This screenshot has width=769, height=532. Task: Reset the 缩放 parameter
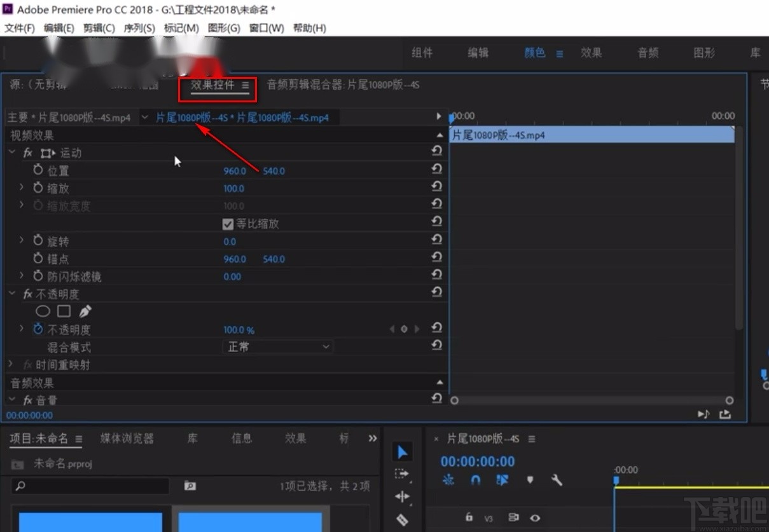(436, 186)
